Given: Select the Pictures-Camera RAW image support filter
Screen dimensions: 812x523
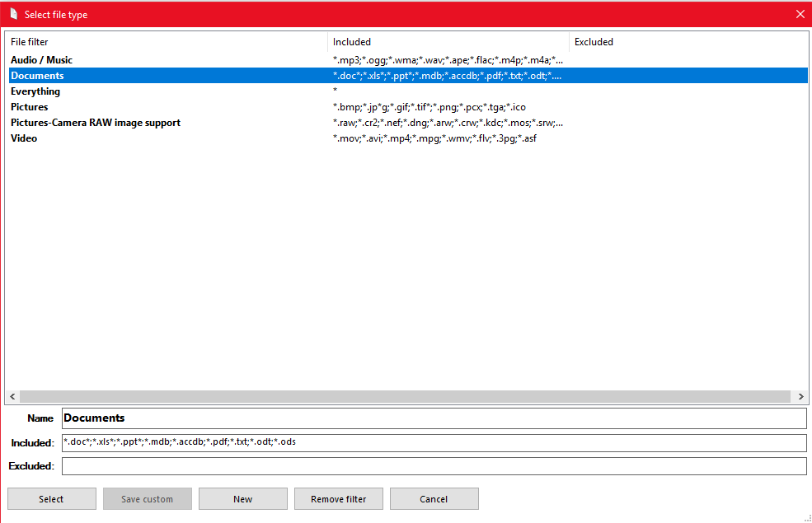Looking at the screenshot, I should point(124,122).
